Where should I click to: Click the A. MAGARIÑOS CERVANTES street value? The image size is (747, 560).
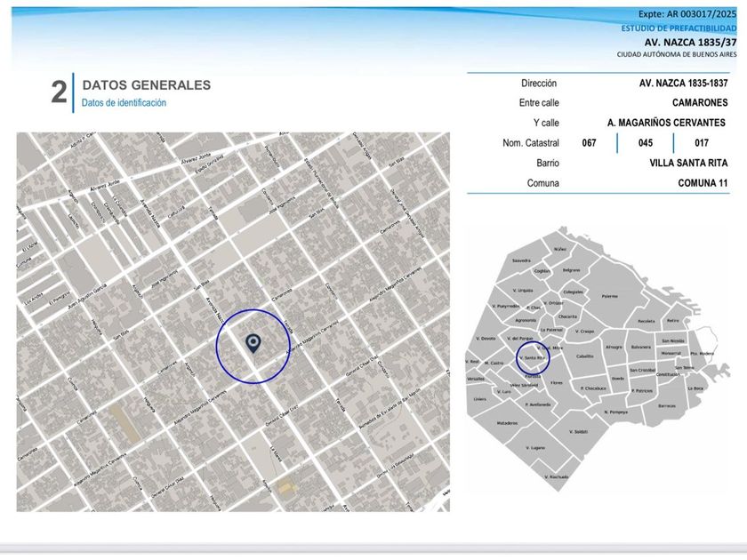point(667,124)
